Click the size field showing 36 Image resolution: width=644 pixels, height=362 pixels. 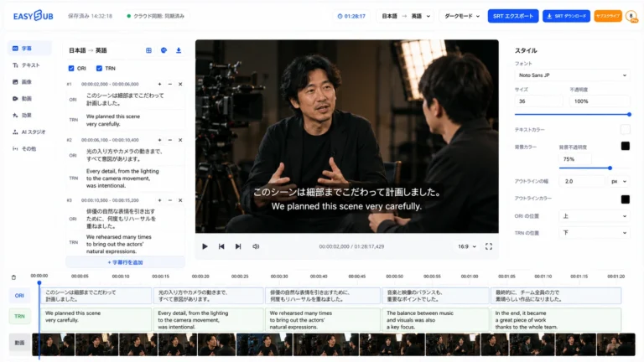point(538,101)
